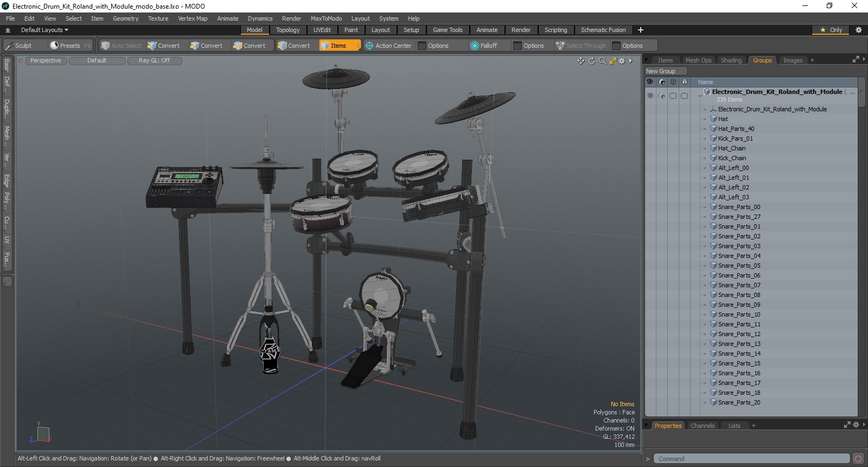Open the viewport settings gear
Screen dimensions: 868x467
(622, 61)
